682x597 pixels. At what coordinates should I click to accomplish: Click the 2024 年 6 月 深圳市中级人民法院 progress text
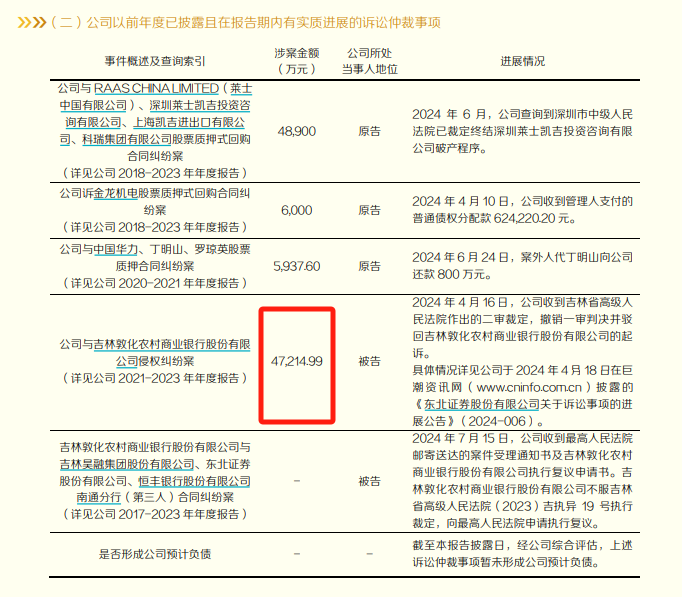tap(522, 131)
